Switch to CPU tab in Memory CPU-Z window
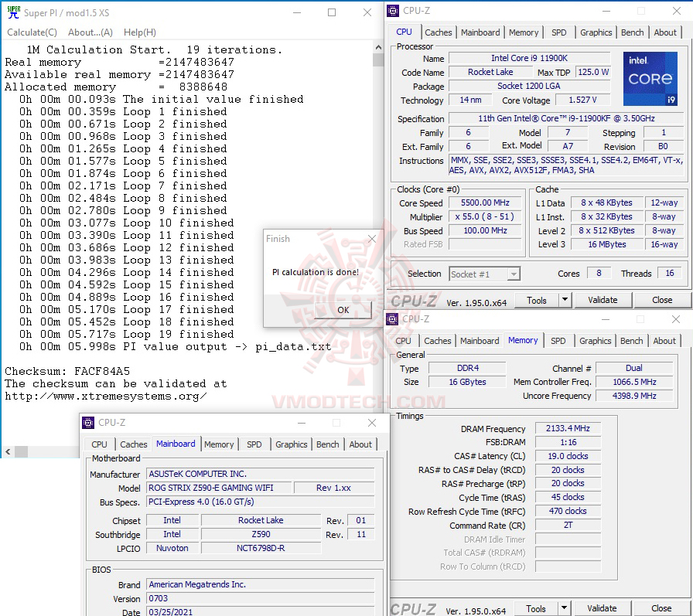 pos(403,340)
